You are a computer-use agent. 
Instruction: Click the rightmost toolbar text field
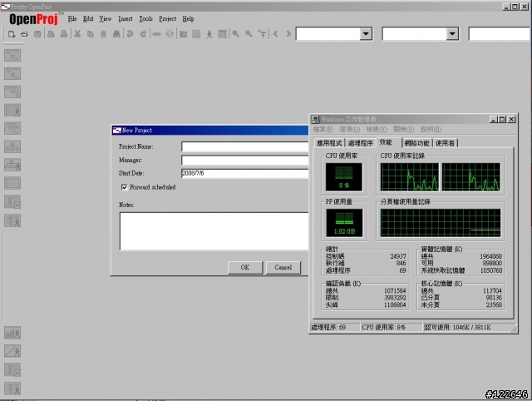499,34
